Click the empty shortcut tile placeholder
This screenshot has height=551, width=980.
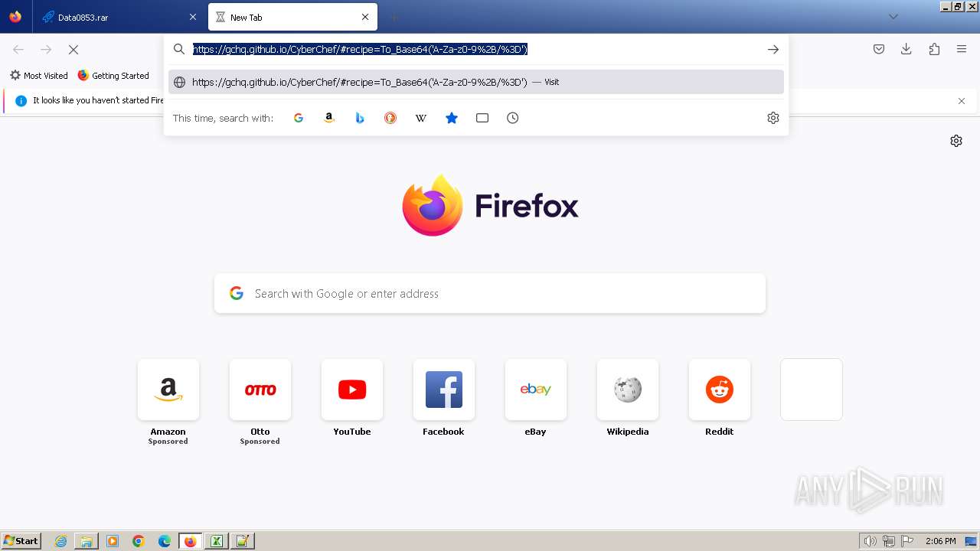coord(812,390)
